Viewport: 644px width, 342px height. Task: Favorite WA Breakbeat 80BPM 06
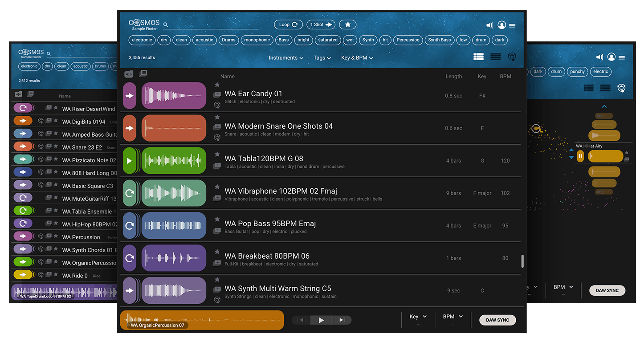click(x=217, y=252)
